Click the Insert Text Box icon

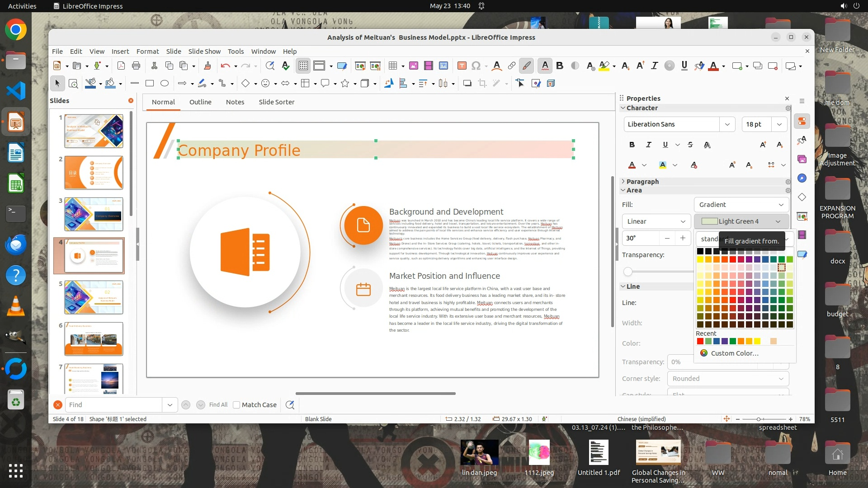click(462, 66)
